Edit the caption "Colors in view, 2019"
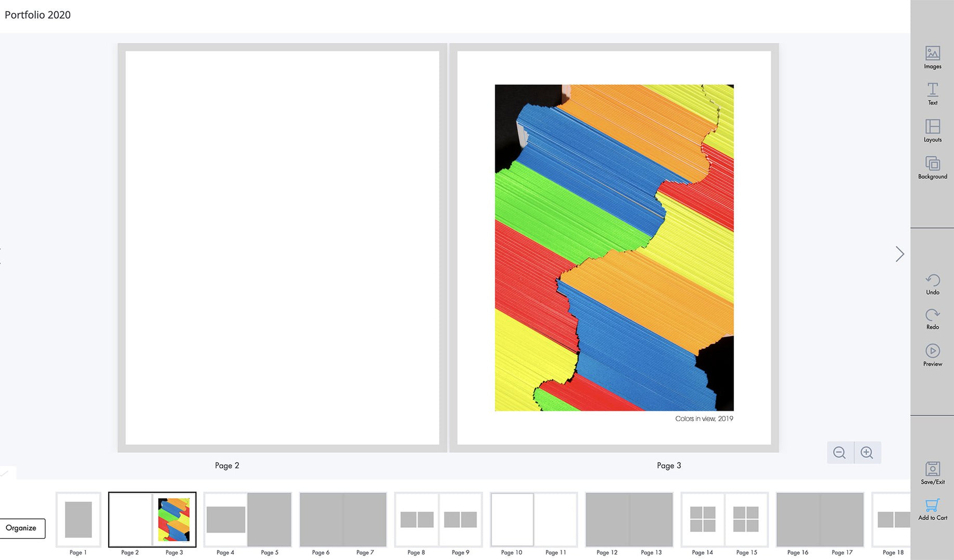Screen dimensions: 954x560 click(x=704, y=418)
